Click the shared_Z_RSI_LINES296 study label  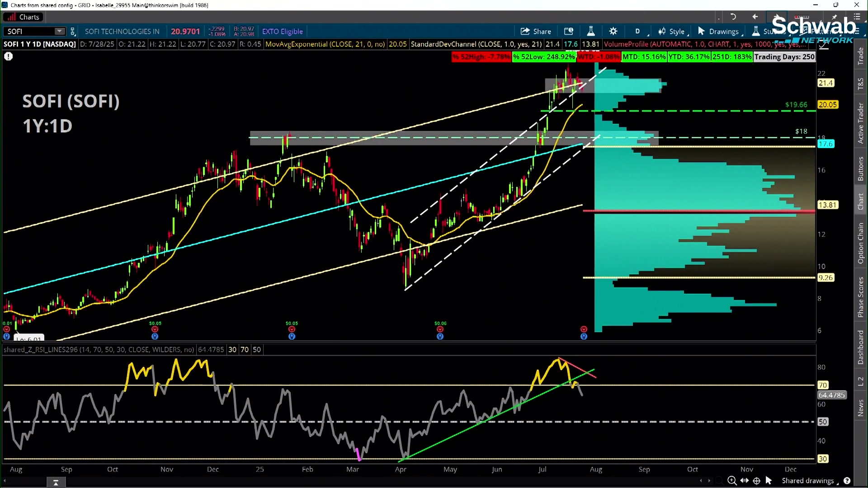pyautogui.click(x=99, y=349)
